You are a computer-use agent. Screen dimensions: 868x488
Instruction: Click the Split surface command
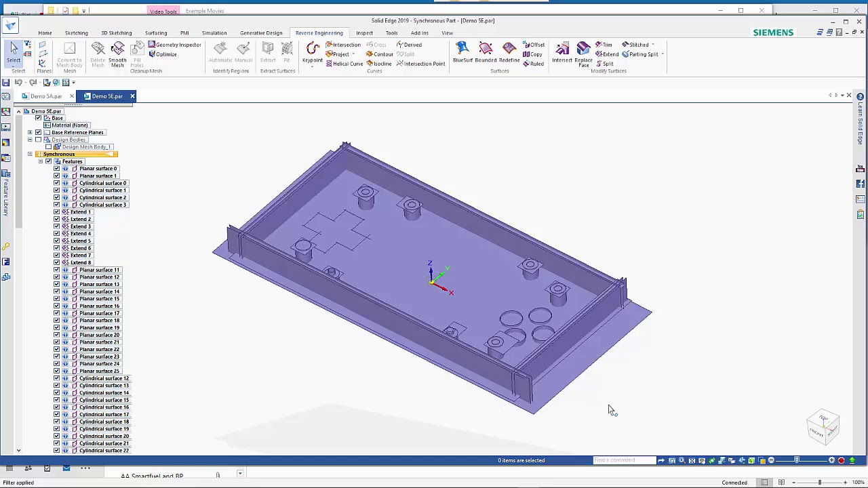tap(605, 64)
